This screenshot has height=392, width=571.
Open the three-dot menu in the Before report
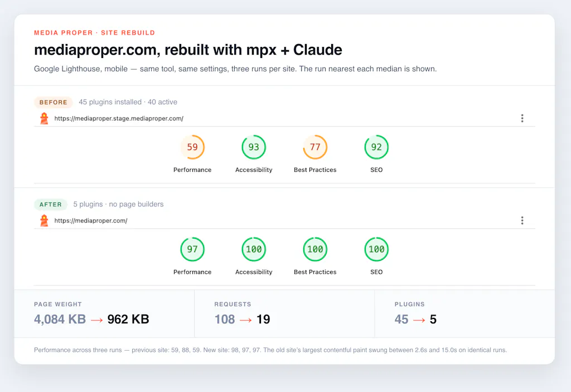click(x=522, y=118)
